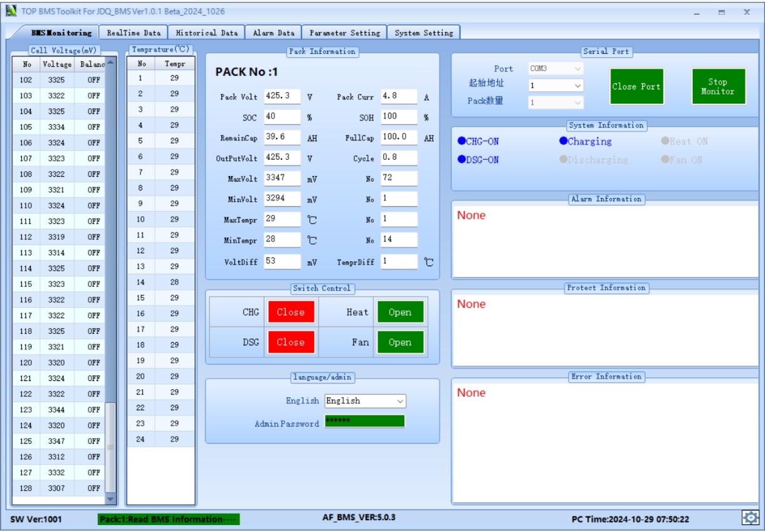
Task: Toggle the DSG Close switch
Action: (x=291, y=342)
